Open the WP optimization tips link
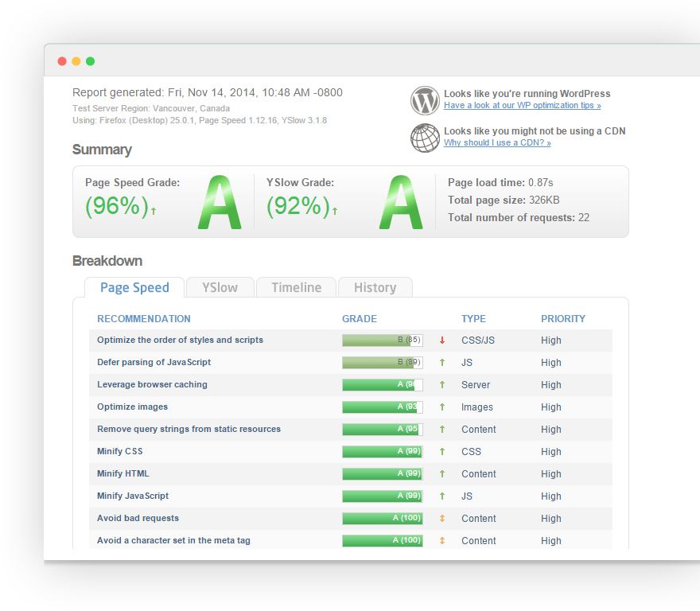This screenshot has width=700, height=611. 523,105
